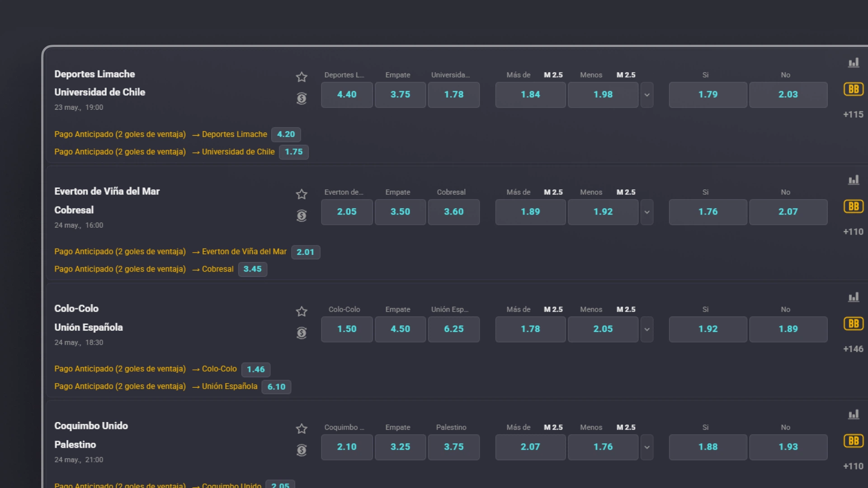
Task: Expand totals dropdown in Coquimbo Unido row
Action: (x=647, y=447)
